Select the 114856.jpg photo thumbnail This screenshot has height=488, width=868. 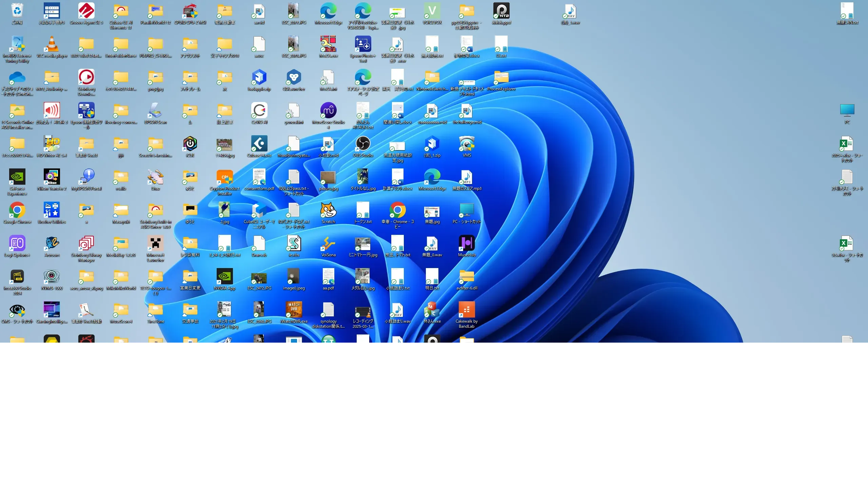(x=225, y=144)
